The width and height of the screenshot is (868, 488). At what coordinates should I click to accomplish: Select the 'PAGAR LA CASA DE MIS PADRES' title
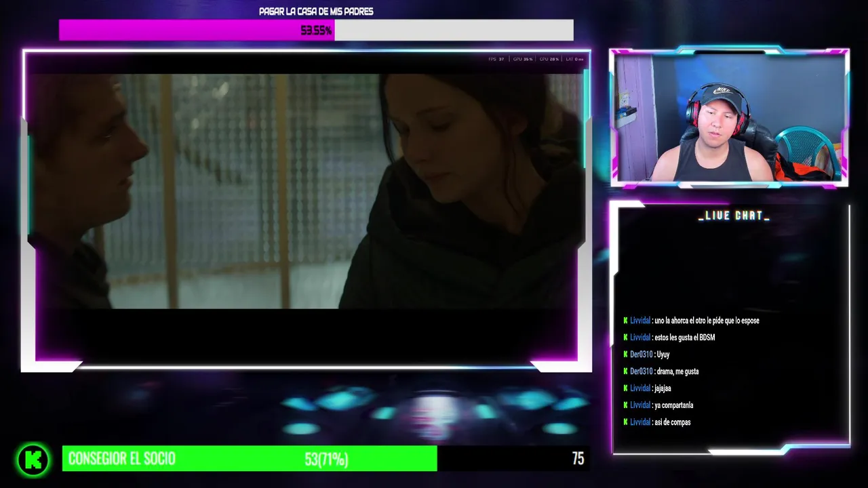pyautogui.click(x=316, y=12)
